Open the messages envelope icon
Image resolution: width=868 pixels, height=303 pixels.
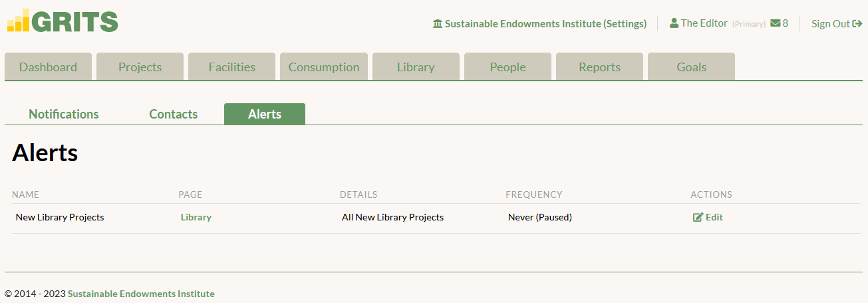point(776,23)
